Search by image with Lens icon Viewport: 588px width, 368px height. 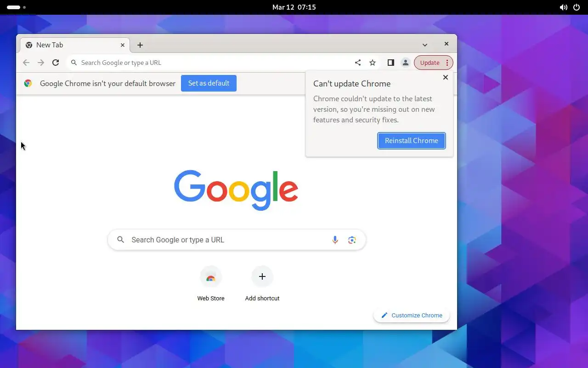coord(352,240)
